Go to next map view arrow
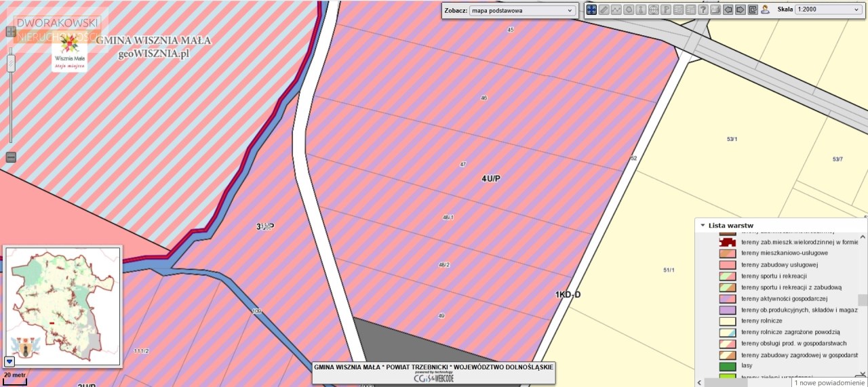The width and height of the screenshot is (868, 387). click(x=740, y=9)
